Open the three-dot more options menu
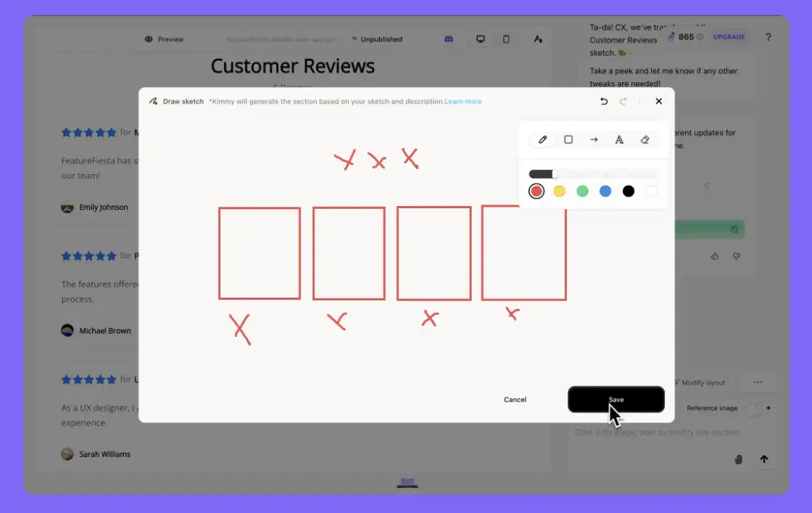The height and width of the screenshot is (513, 812). click(758, 382)
